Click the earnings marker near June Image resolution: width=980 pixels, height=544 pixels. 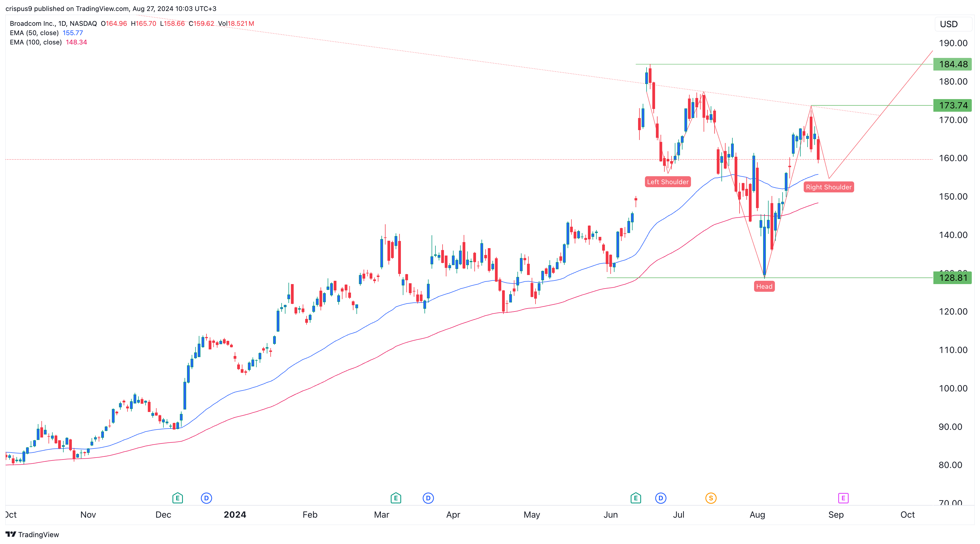click(x=635, y=498)
